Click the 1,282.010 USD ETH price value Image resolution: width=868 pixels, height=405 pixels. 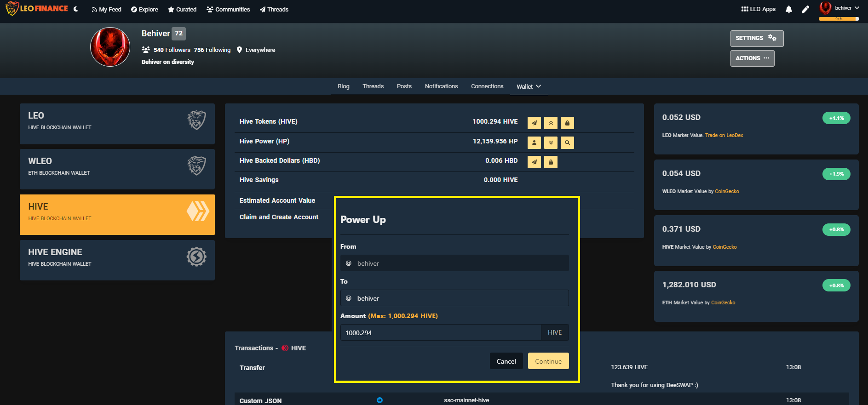689,285
